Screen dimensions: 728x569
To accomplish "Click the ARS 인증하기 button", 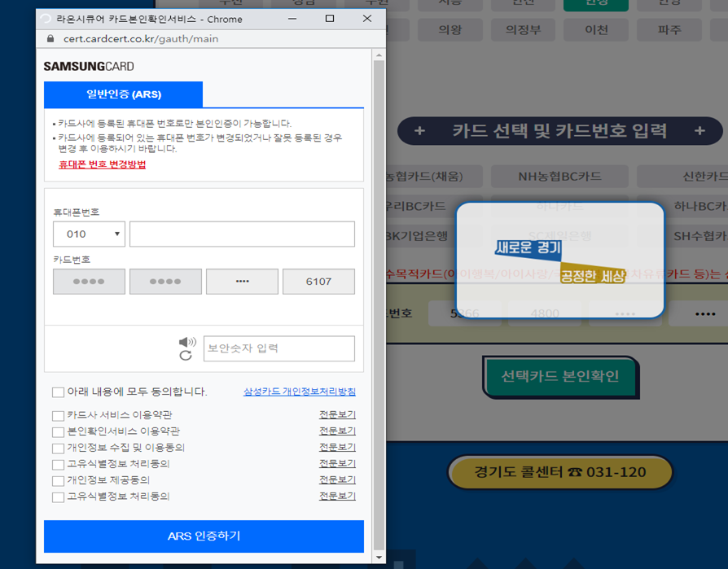I will click(204, 536).
